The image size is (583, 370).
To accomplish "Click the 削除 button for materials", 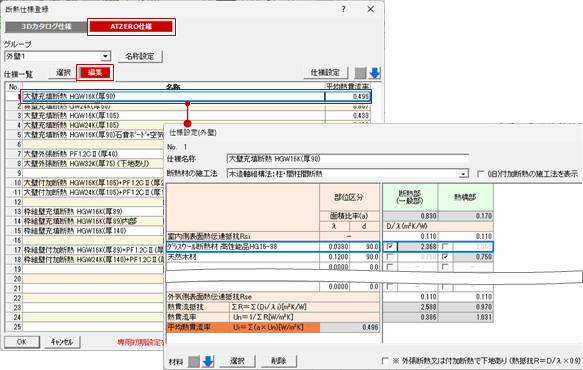I will (x=278, y=361).
